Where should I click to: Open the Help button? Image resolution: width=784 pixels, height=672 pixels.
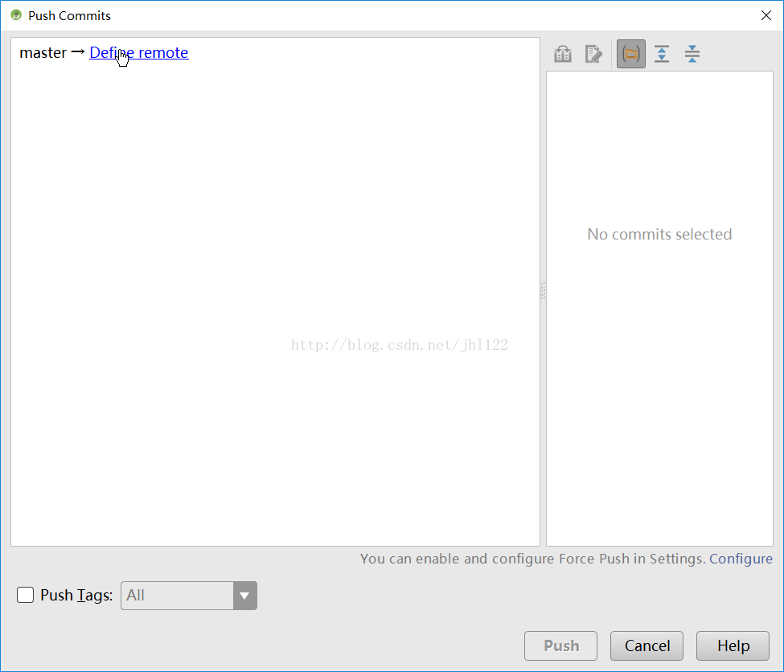[x=733, y=645]
